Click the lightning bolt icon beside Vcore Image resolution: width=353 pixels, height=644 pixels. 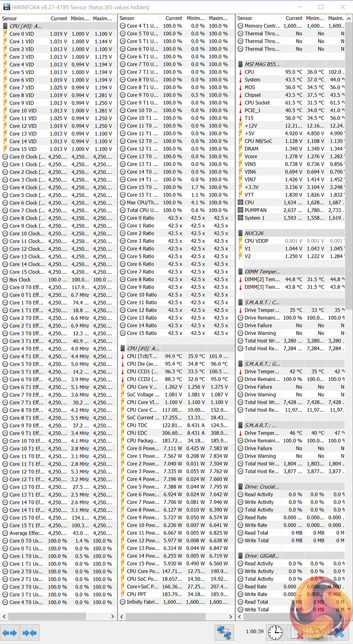point(240,157)
